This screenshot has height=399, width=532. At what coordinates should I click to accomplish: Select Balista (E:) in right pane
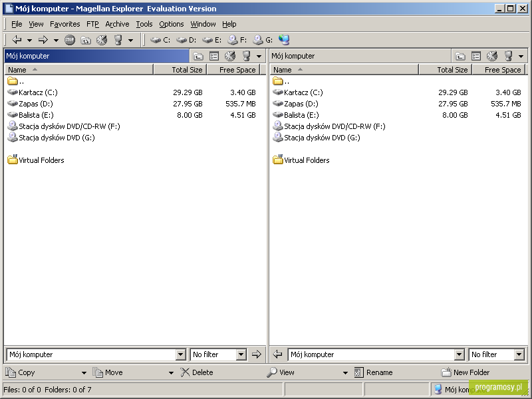[x=296, y=115]
